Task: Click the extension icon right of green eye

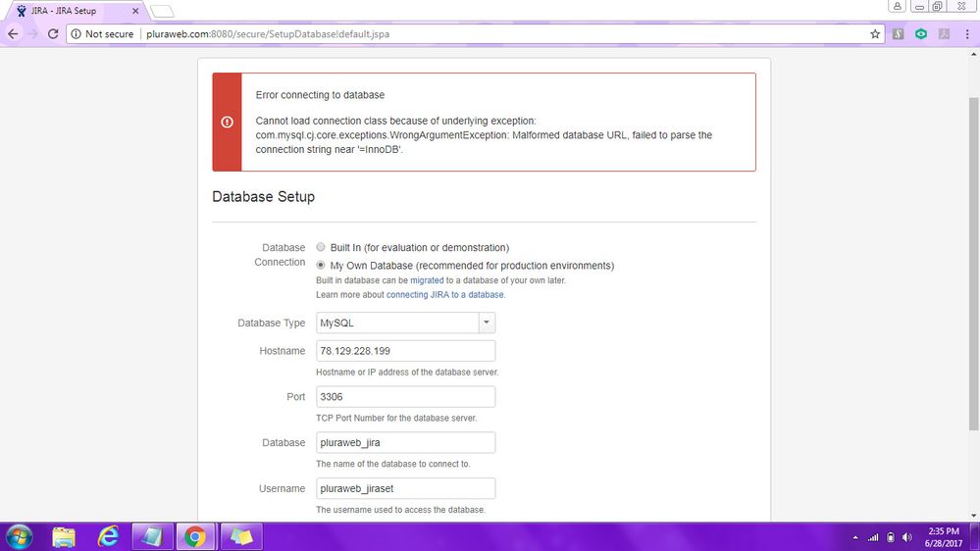Action: 944,33
